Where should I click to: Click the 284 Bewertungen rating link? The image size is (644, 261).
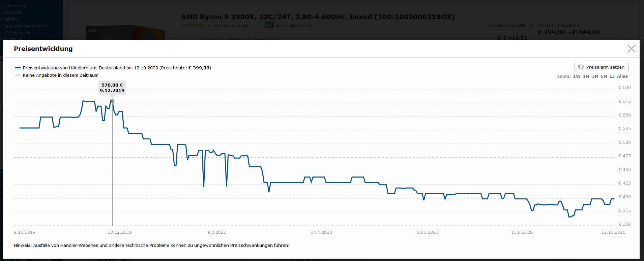coord(231,25)
